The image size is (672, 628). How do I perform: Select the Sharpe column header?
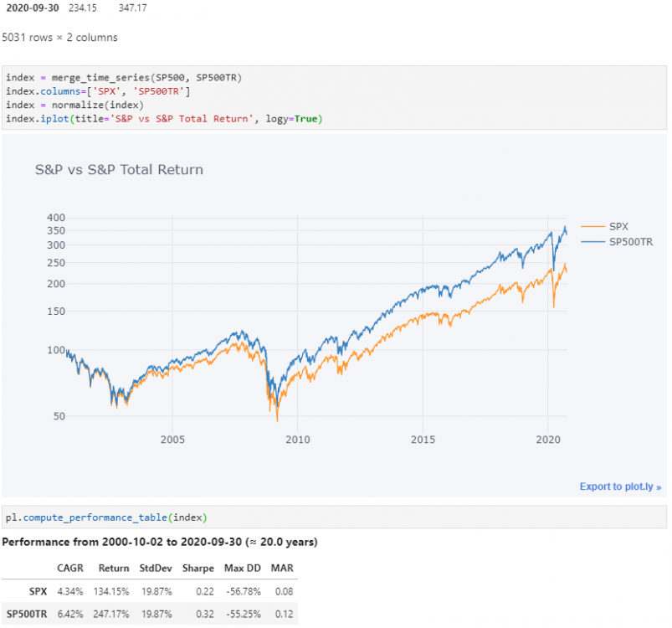coord(198,568)
